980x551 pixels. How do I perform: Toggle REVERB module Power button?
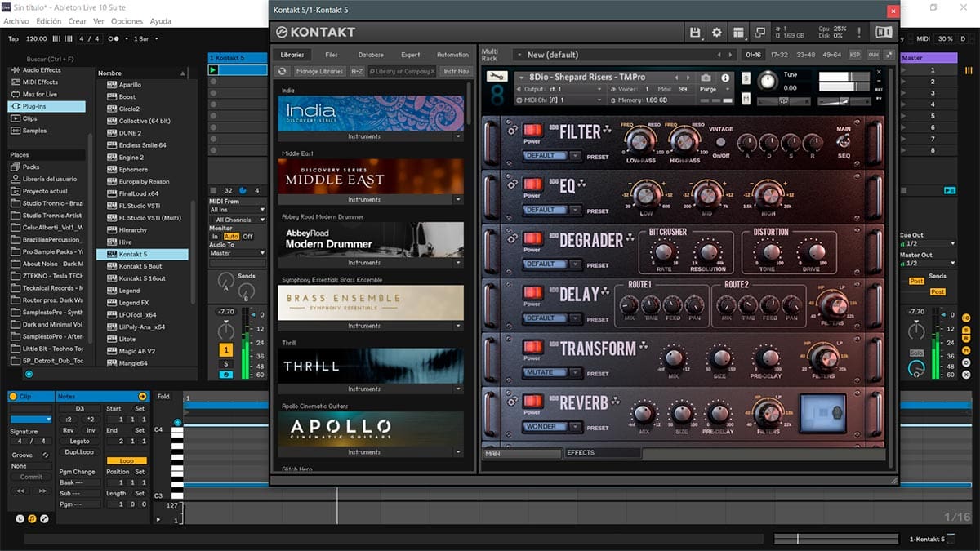coord(532,400)
